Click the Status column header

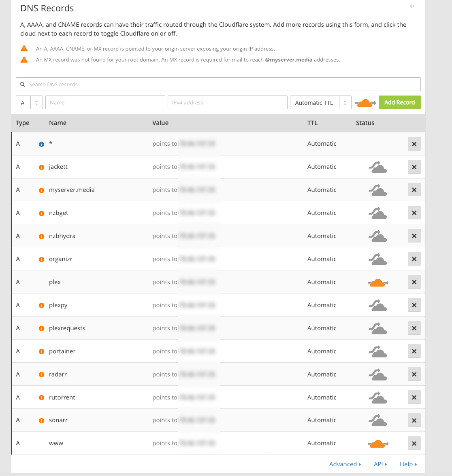click(365, 123)
